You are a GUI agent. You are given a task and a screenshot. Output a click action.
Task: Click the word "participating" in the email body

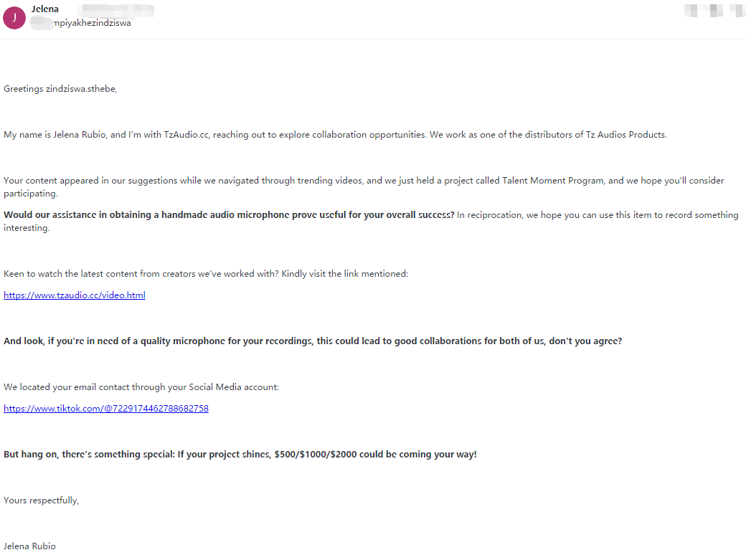point(29,194)
